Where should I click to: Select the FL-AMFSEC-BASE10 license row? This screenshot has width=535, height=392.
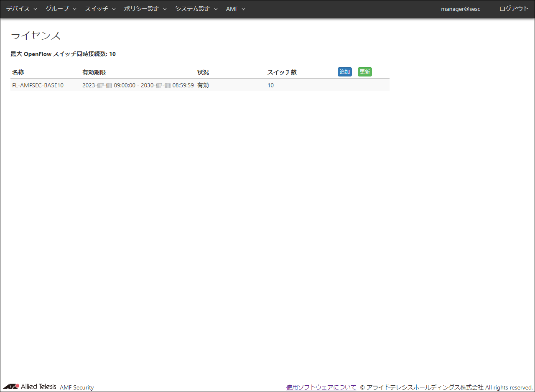click(37, 85)
